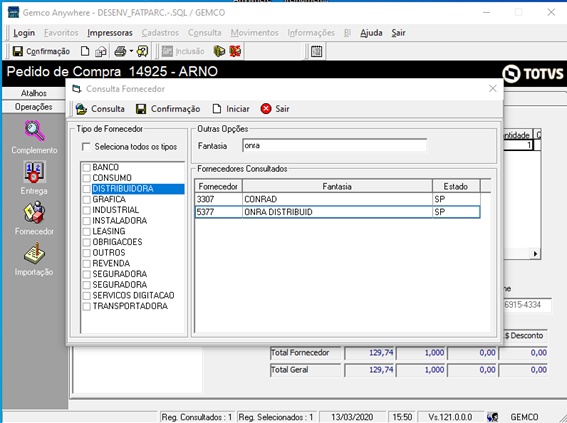Image resolution: width=567 pixels, height=423 pixels.
Task: Click the grid scroll right arrow
Action: (x=535, y=254)
